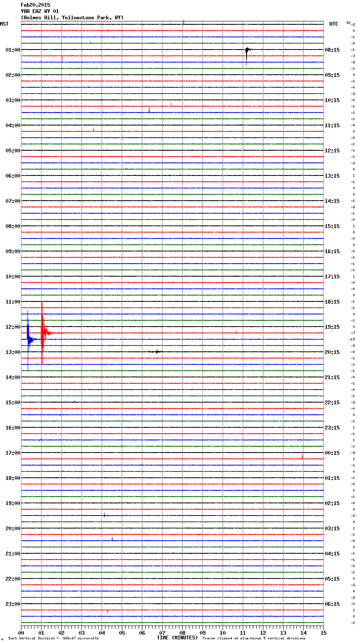The image size is (357, 644).
Task: Select the 13:00 MST row label
Action: tap(13, 352)
